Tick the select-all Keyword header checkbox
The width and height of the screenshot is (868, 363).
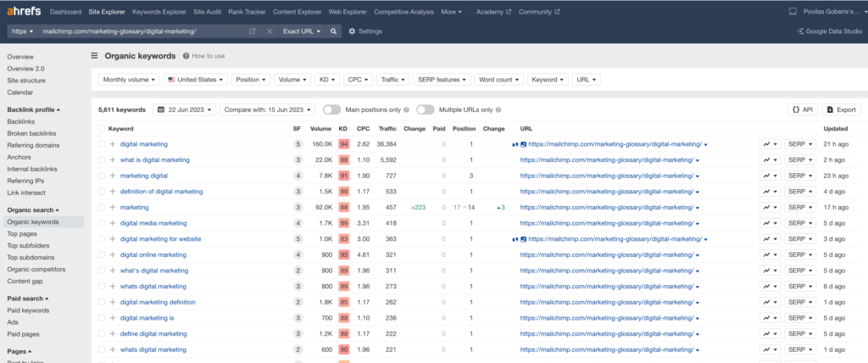(101, 129)
